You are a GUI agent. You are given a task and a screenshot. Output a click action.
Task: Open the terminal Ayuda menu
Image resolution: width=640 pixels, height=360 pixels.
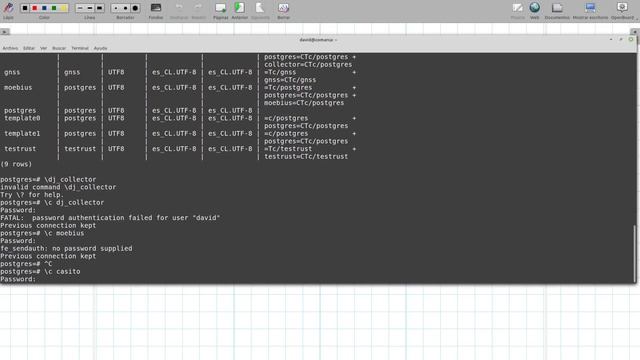(100, 48)
